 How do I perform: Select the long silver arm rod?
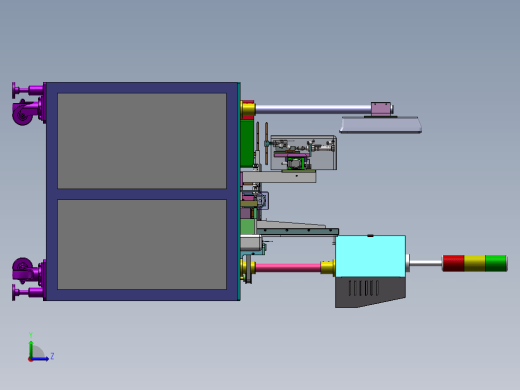click(x=313, y=109)
